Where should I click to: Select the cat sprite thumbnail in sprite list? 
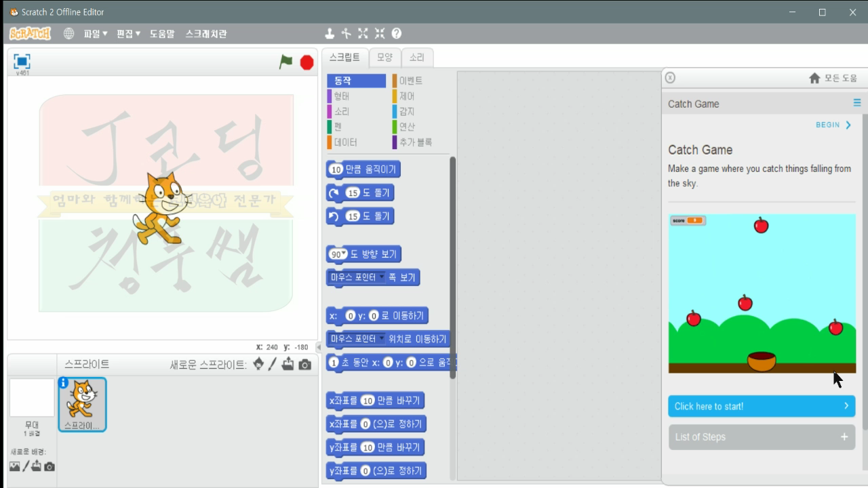click(x=82, y=405)
